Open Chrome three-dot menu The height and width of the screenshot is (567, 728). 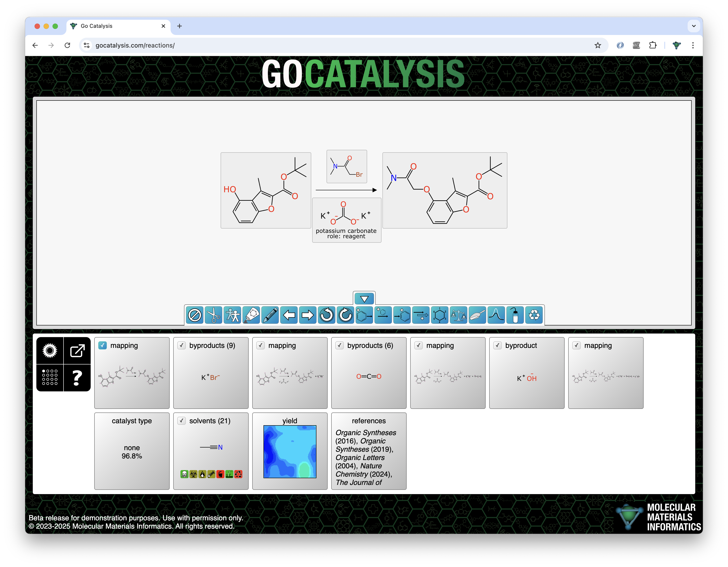click(x=693, y=45)
